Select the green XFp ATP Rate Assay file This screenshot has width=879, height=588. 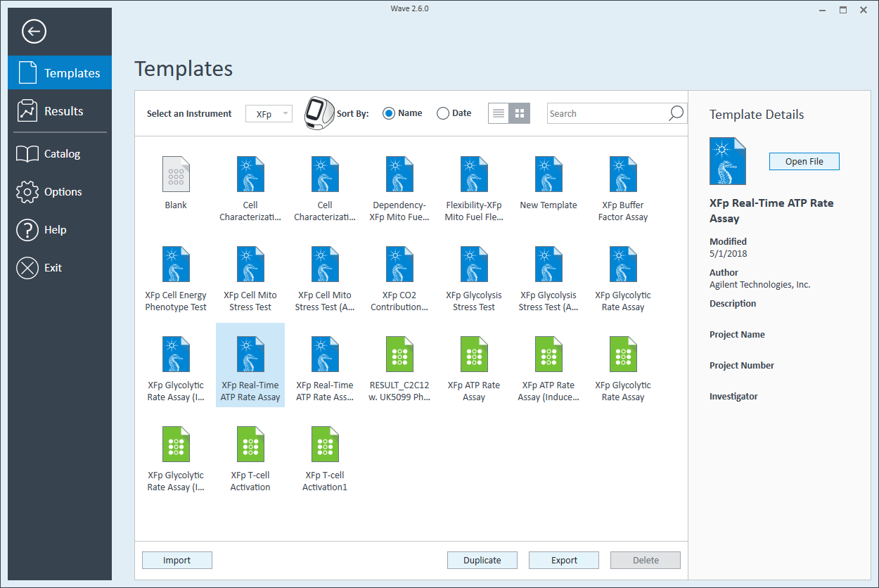[x=474, y=354]
